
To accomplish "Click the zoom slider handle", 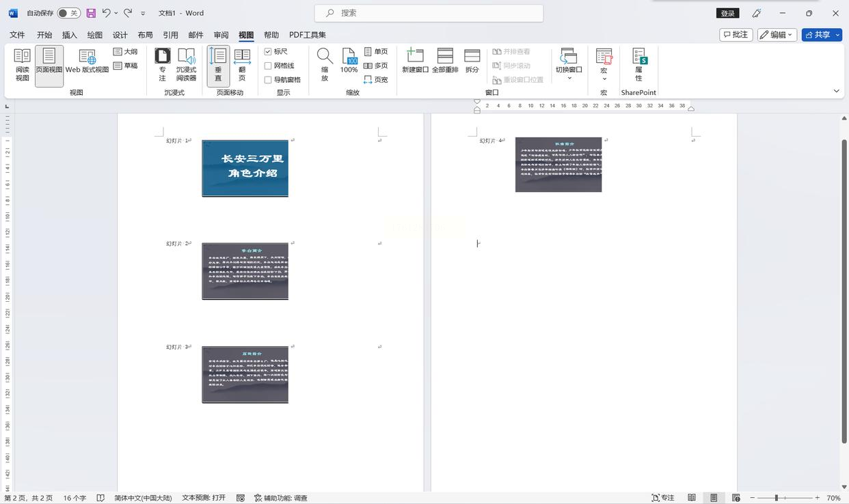I will (777, 498).
